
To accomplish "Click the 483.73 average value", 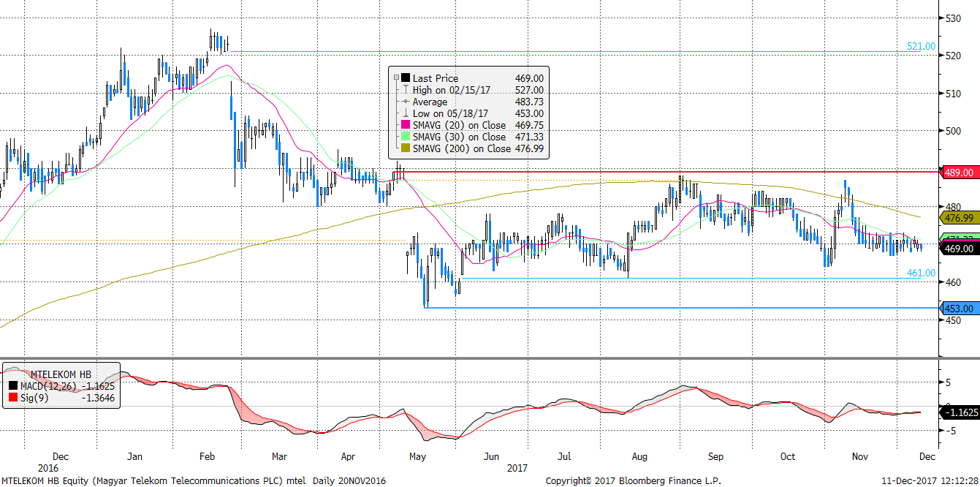I will (529, 102).
